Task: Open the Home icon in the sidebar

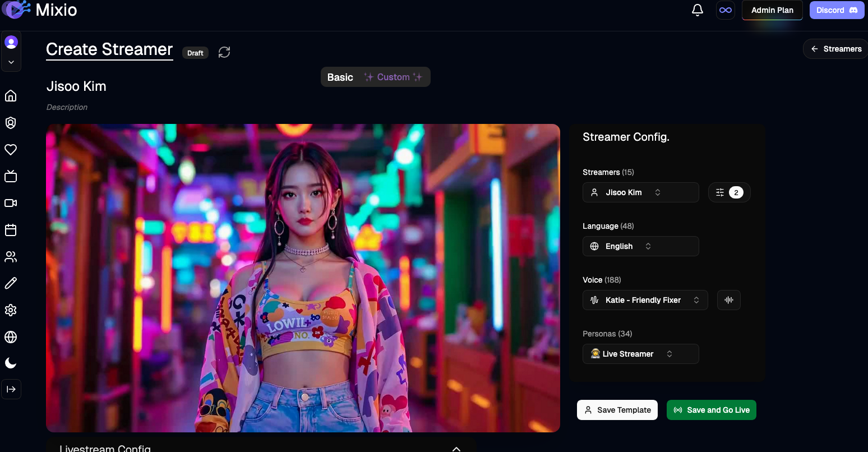Action: click(11, 96)
